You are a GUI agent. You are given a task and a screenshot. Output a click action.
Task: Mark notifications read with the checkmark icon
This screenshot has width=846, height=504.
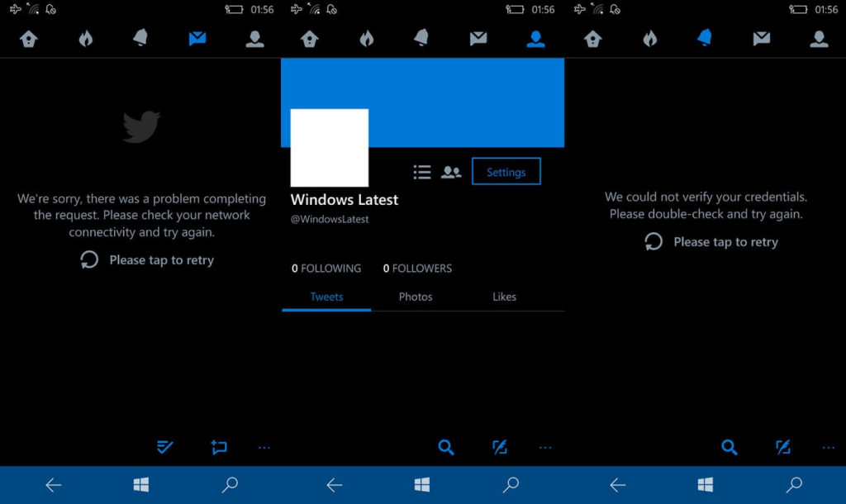164,447
